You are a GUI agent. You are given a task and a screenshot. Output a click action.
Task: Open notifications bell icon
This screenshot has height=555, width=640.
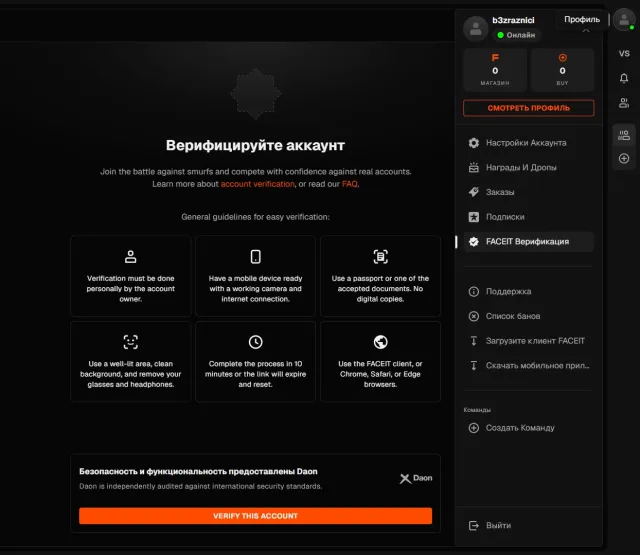pyautogui.click(x=624, y=78)
